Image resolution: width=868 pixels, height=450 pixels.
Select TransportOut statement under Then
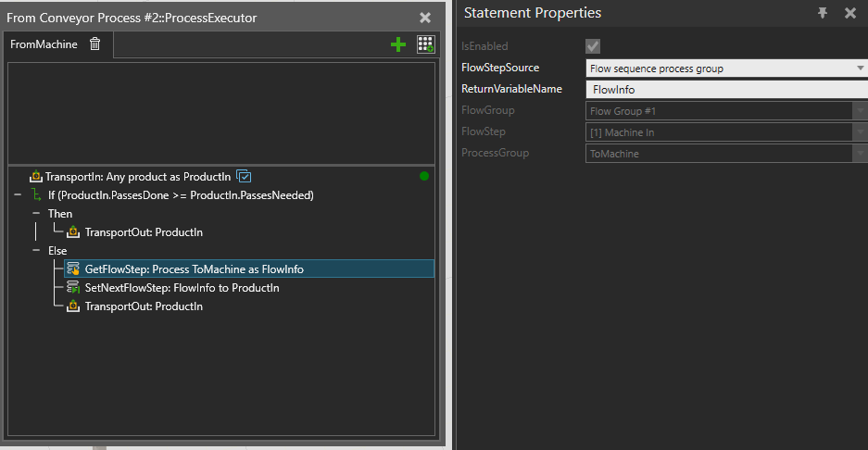144,232
